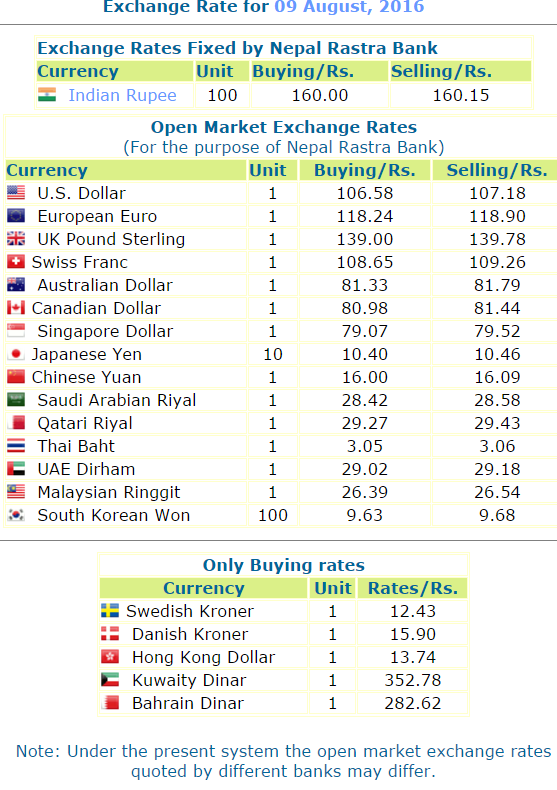
Task: Click the India flag icon
Action: [x=47, y=95]
